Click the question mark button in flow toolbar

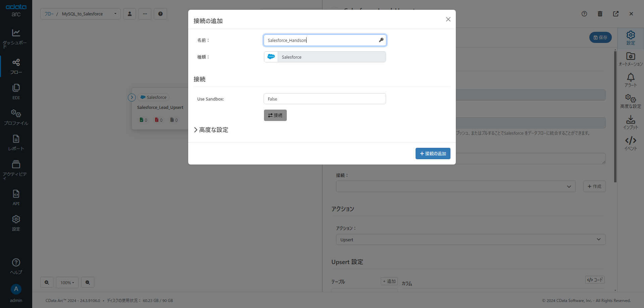[160, 14]
